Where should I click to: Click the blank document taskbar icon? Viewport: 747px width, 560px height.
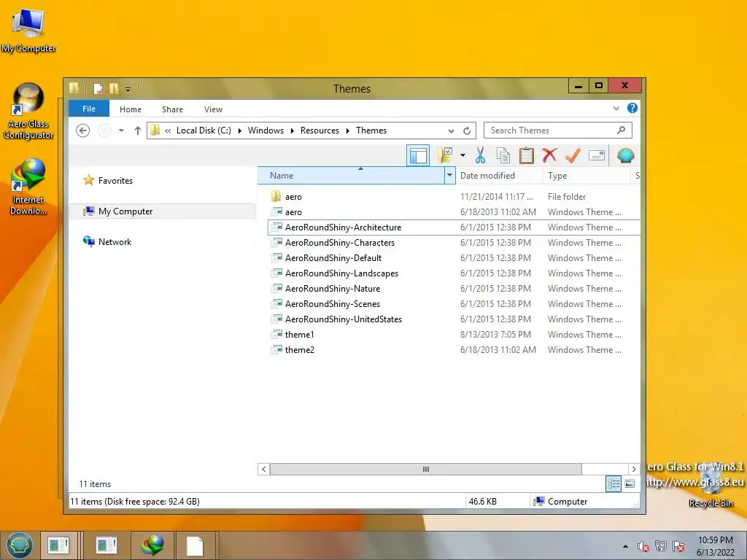(x=195, y=545)
